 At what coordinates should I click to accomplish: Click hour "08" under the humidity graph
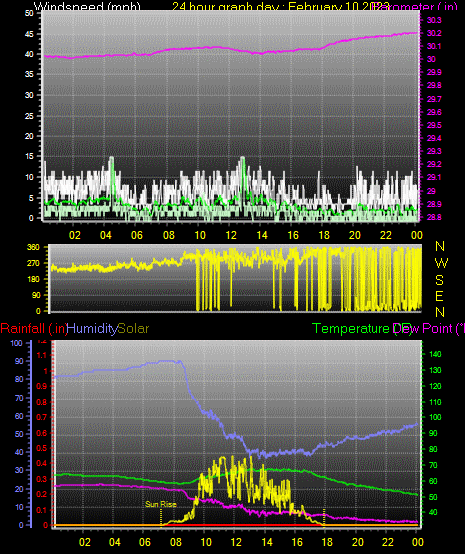(x=176, y=542)
